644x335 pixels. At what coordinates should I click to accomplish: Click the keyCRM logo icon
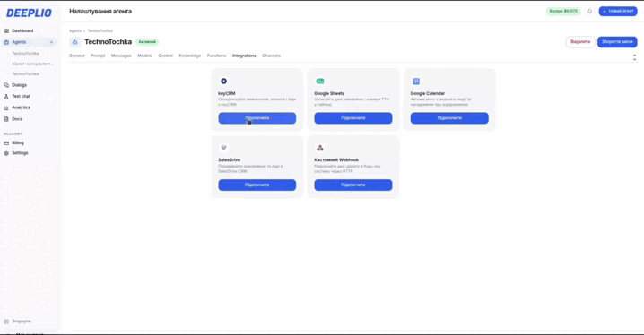coord(223,82)
